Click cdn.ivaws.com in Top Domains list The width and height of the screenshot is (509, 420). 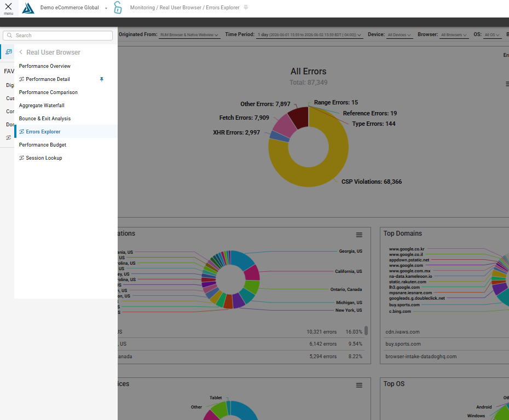pos(402,332)
